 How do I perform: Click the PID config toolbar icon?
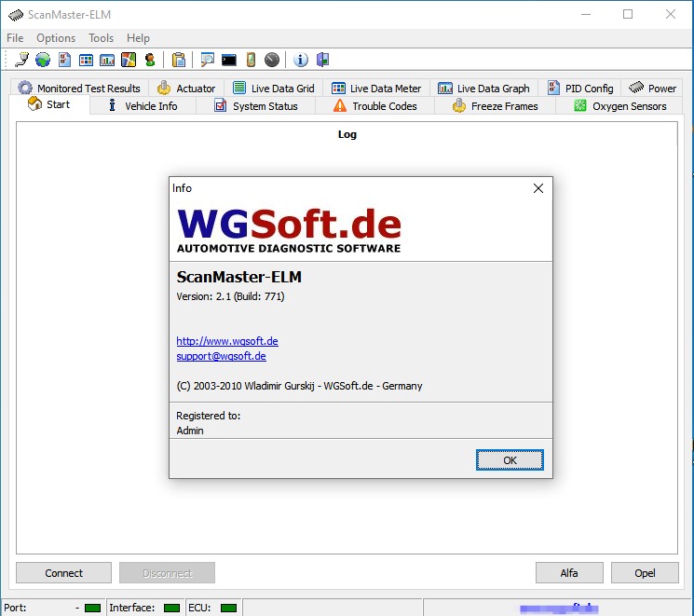(x=64, y=60)
